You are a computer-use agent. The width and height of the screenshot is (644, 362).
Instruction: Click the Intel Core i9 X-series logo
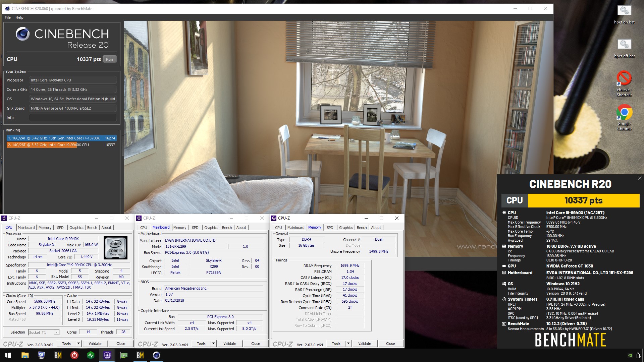(x=116, y=248)
